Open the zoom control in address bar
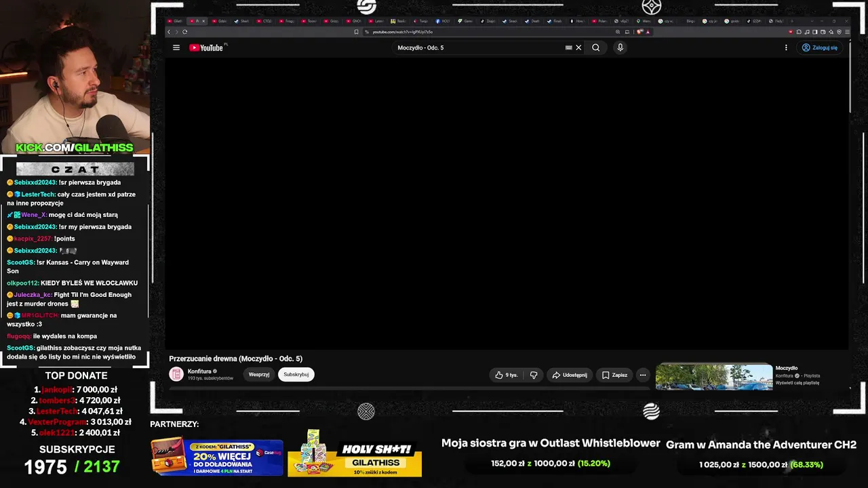 618,32
